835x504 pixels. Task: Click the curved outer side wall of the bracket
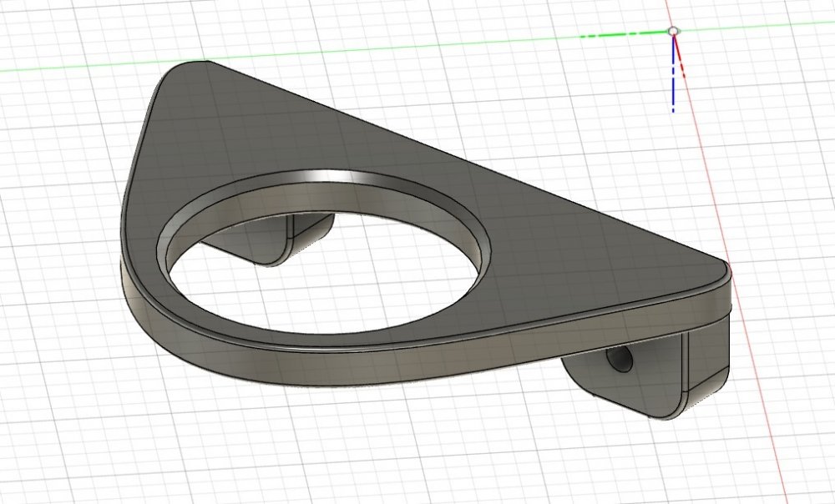pyautogui.click(x=250, y=350)
